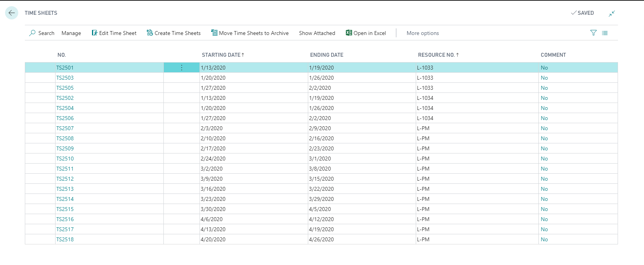
Task: Collapse the page using diagonal arrows icon
Action: [x=612, y=14]
